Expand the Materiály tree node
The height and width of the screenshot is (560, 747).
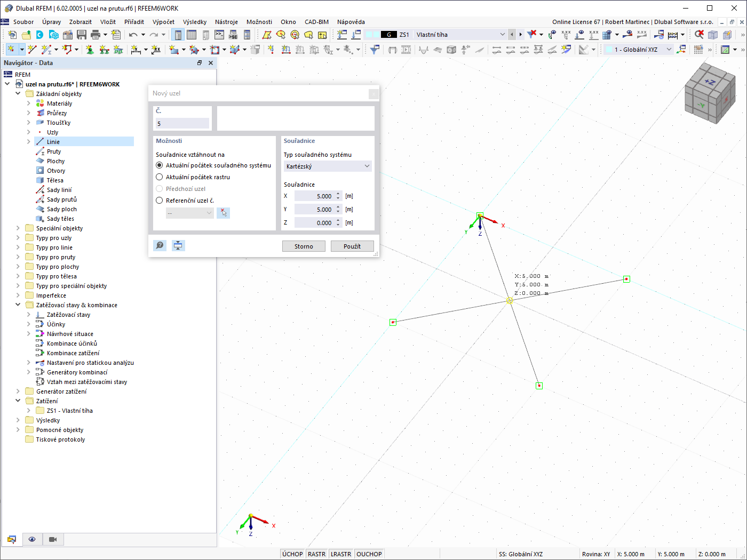click(x=29, y=103)
